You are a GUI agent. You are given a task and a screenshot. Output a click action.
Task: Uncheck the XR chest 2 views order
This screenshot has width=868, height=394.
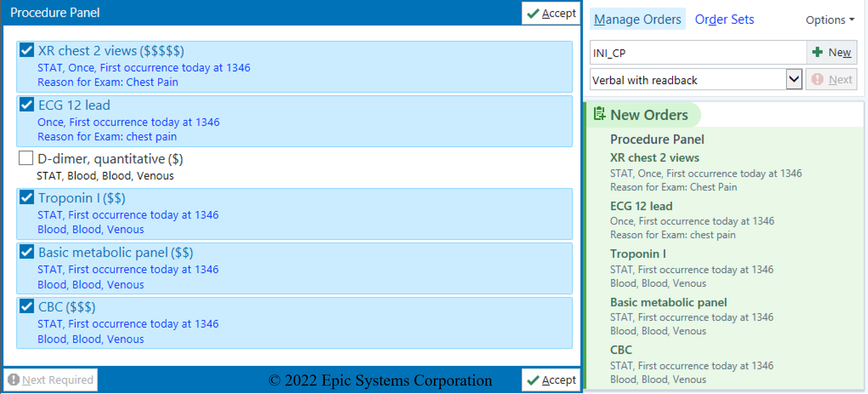click(27, 50)
